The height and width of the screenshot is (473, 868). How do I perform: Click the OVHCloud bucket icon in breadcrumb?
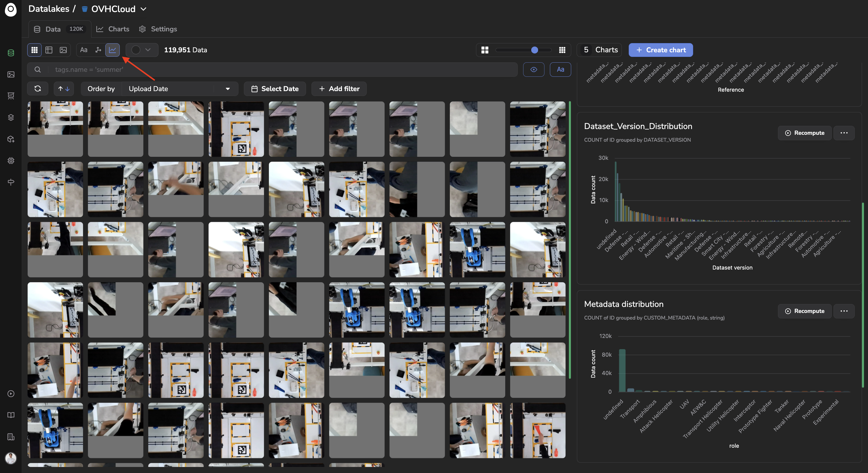point(85,9)
